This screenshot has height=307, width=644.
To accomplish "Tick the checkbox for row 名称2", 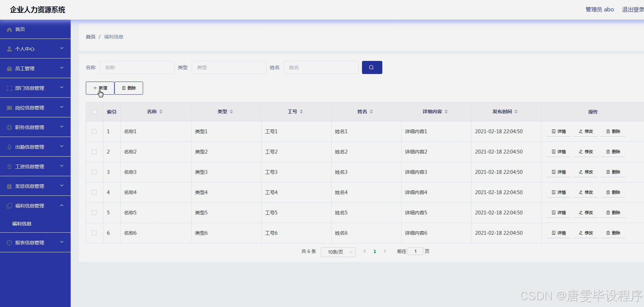I will click(94, 152).
